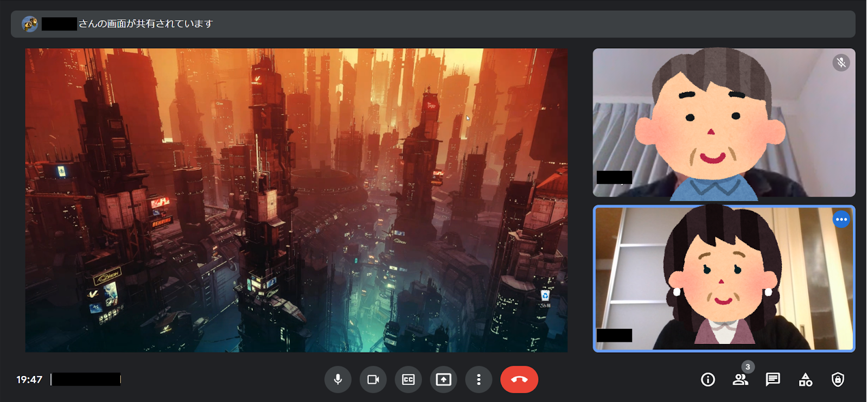Viewport: 868px width, 402px height.
Task: Click the participant count badge 3
Action: pos(748,367)
